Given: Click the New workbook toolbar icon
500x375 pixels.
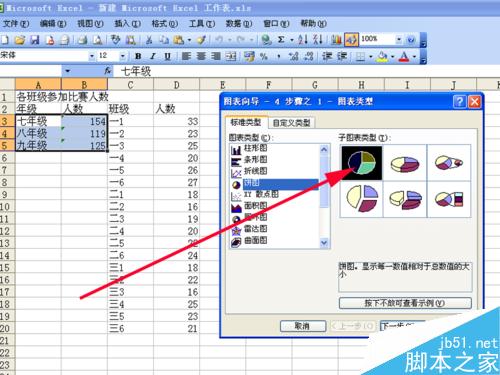Looking at the screenshot, I should pyautogui.click(x=5, y=40).
